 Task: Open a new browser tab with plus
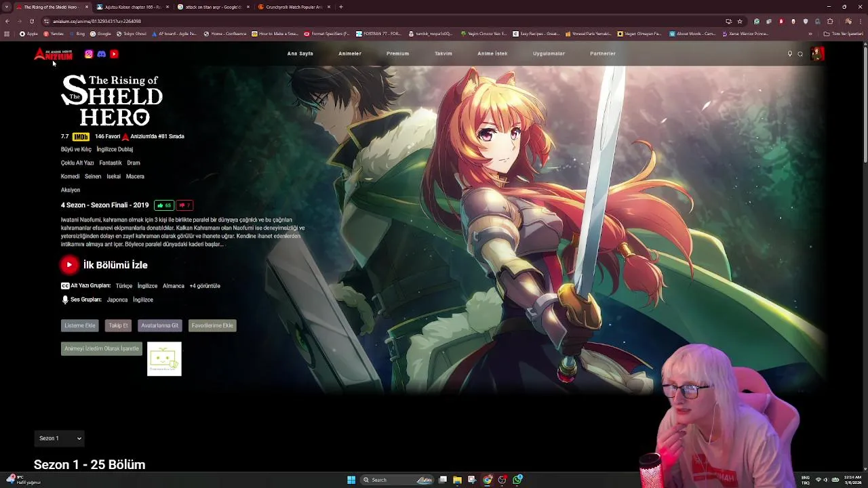340,7
